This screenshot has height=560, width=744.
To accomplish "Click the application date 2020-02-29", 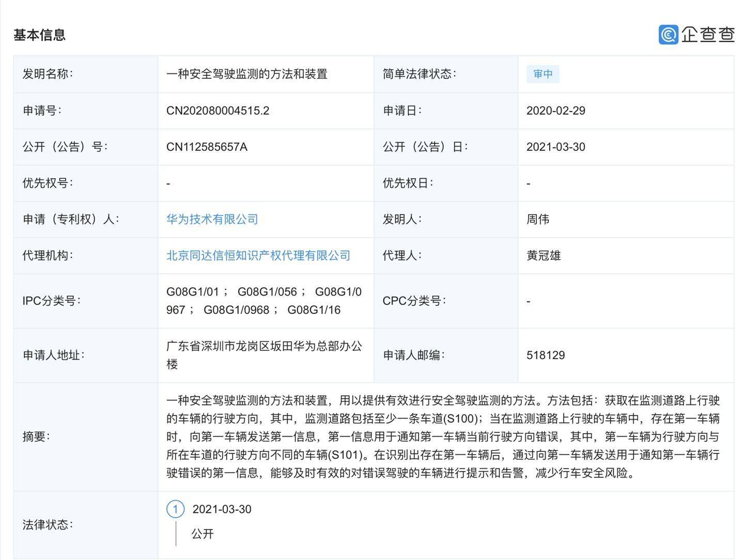I will [x=555, y=111].
